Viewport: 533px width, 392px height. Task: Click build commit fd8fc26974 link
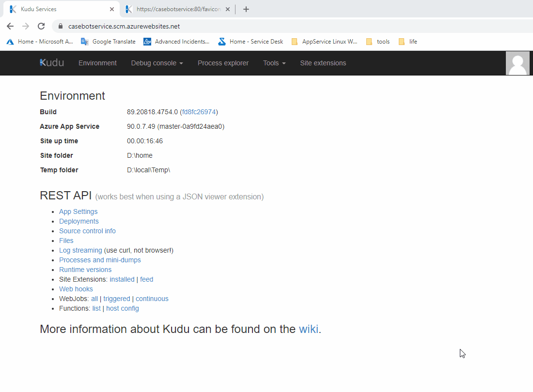[x=199, y=112]
